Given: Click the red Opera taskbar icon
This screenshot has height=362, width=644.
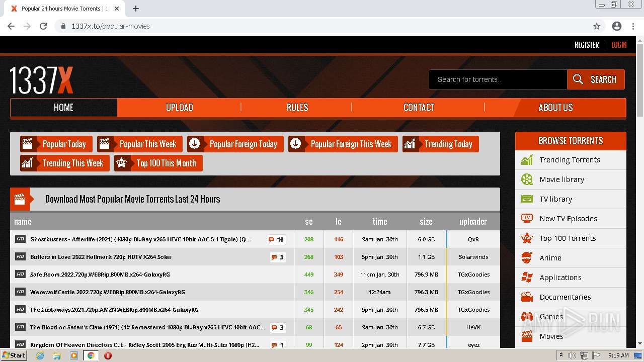Looking at the screenshot, I should point(108,355).
